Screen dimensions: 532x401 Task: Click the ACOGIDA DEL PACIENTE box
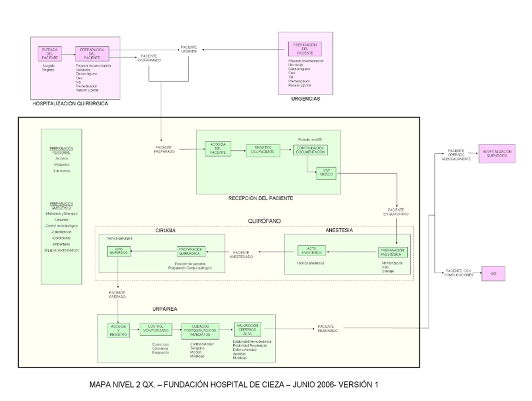click(218, 150)
